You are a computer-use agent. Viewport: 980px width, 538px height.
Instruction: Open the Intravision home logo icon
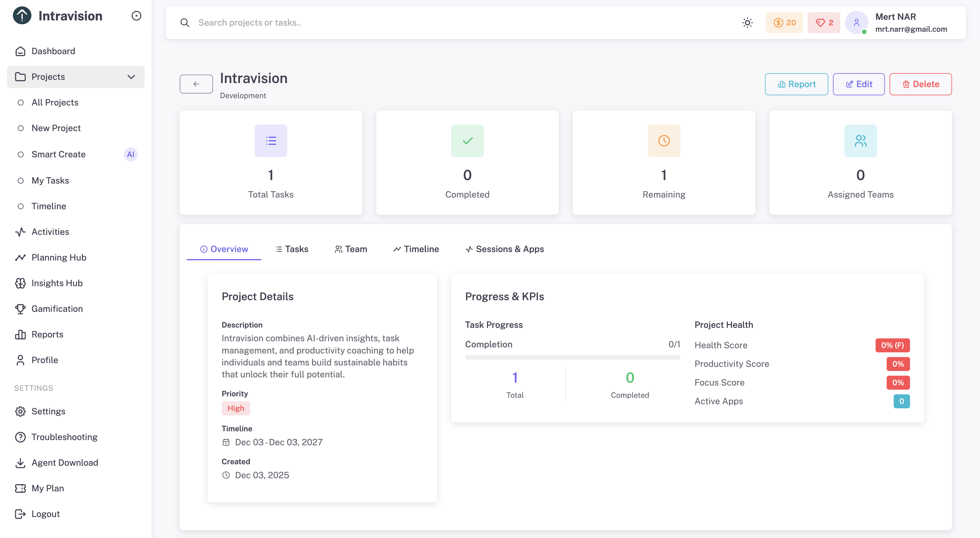coord(22,16)
